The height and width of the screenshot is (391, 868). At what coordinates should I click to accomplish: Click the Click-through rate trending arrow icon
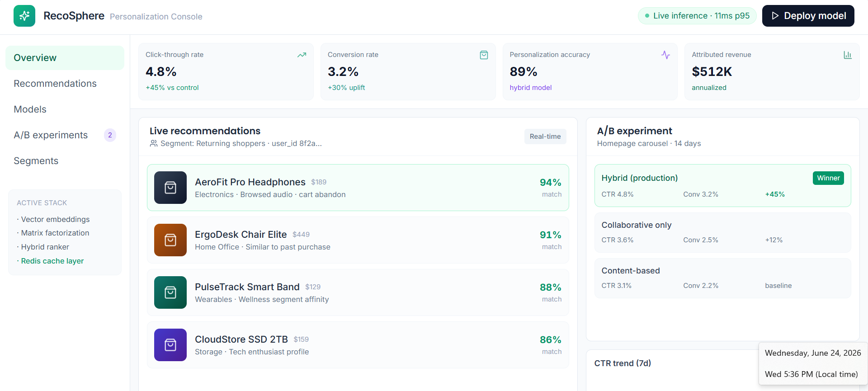click(x=302, y=55)
